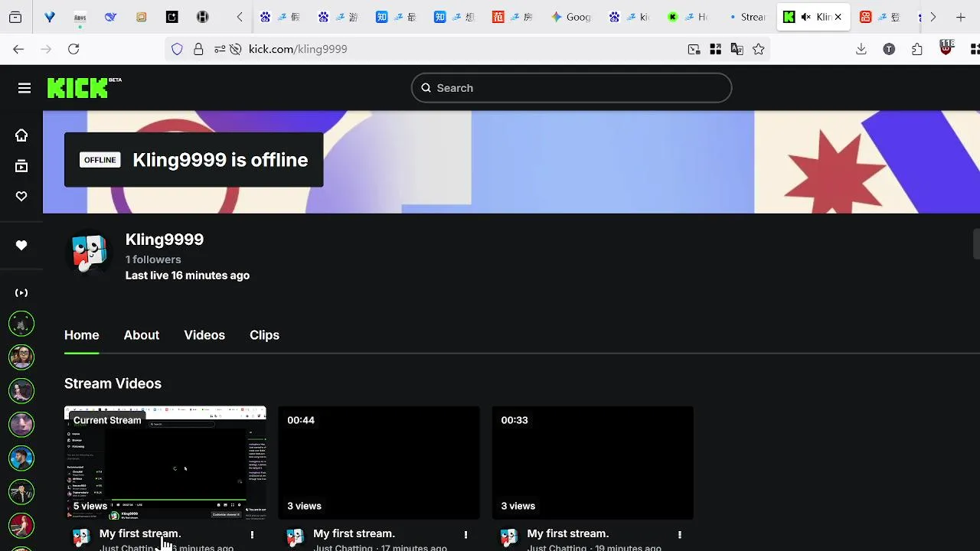The image size is (980, 551).
Task: Click the Stream Videos heading
Action: click(113, 383)
